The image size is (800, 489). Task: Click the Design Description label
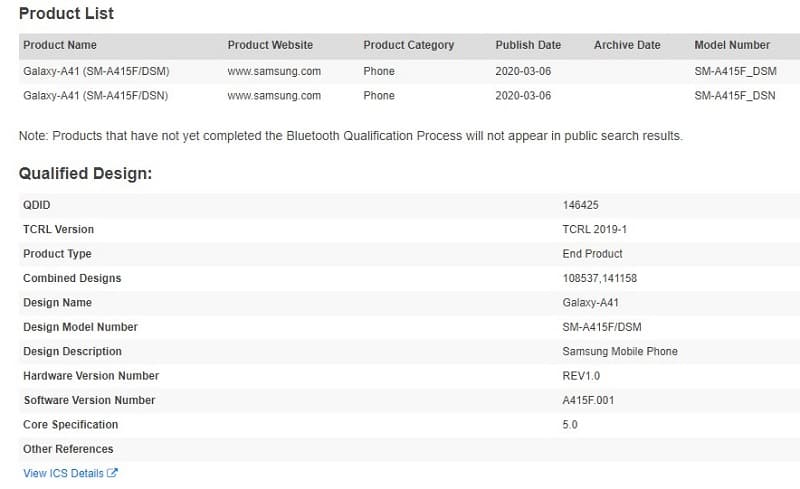click(72, 351)
